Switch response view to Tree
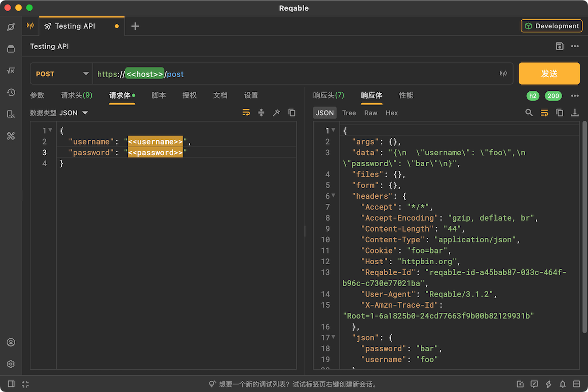Image resolution: width=588 pixels, height=392 pixels. coord(349,113)
